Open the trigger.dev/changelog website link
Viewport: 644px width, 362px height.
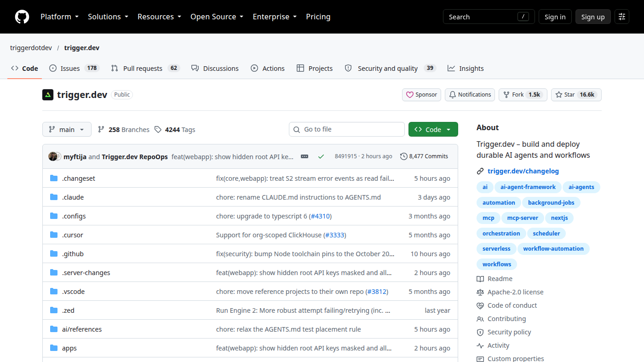click(523, 171)
